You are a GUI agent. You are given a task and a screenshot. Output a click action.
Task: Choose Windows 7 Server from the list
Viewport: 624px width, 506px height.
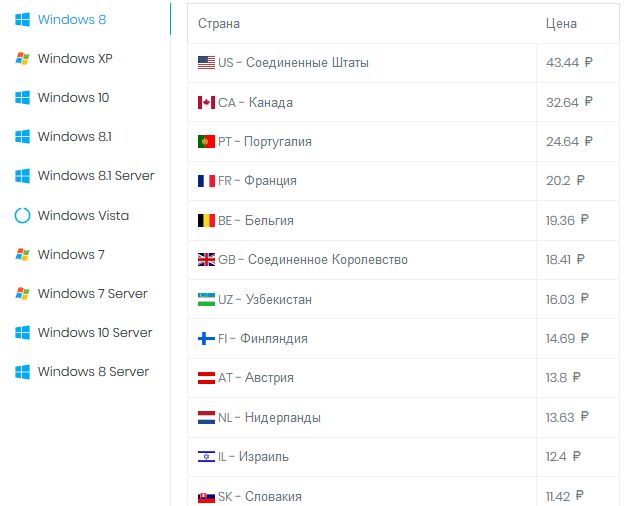92,294
